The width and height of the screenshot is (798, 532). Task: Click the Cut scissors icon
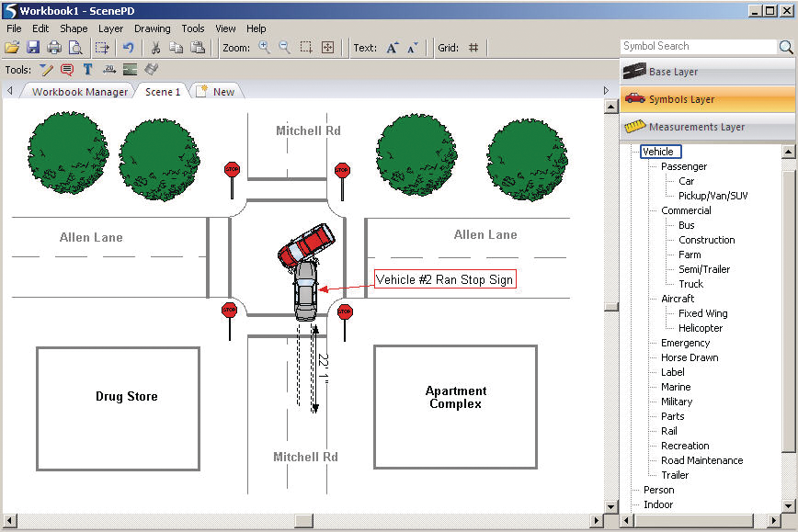pyautogui.click(x=155, y=48)
